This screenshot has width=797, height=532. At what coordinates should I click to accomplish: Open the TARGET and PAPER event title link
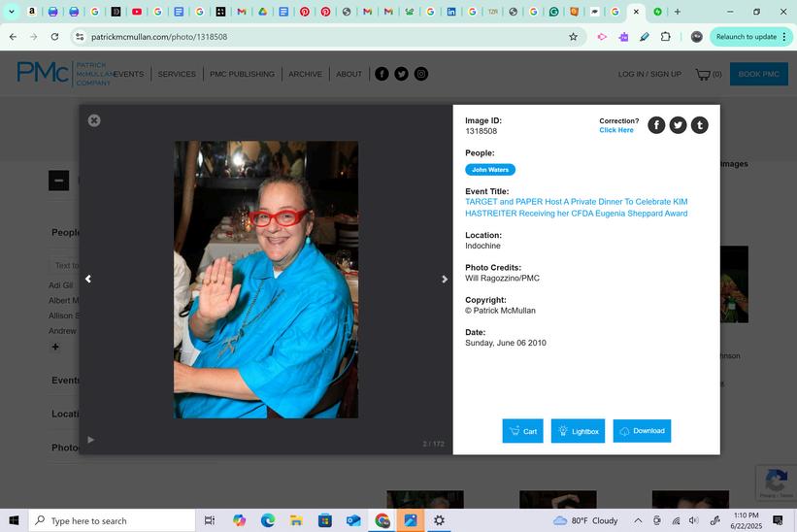coord(577,208)
